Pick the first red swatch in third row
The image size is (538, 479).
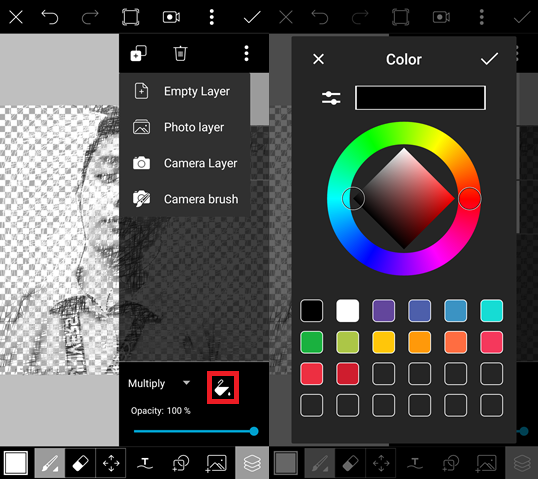312,374
